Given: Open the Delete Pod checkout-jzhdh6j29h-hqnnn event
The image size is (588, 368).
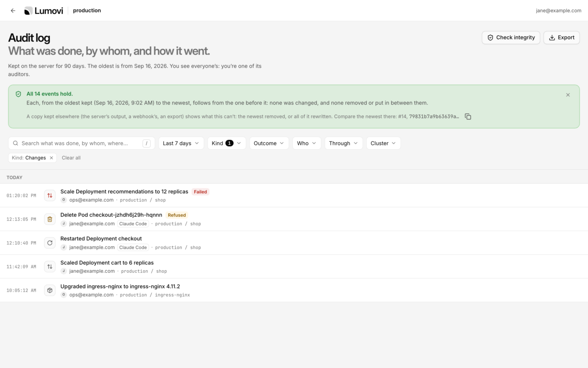Looking at the screenshot, I should 294,219.
